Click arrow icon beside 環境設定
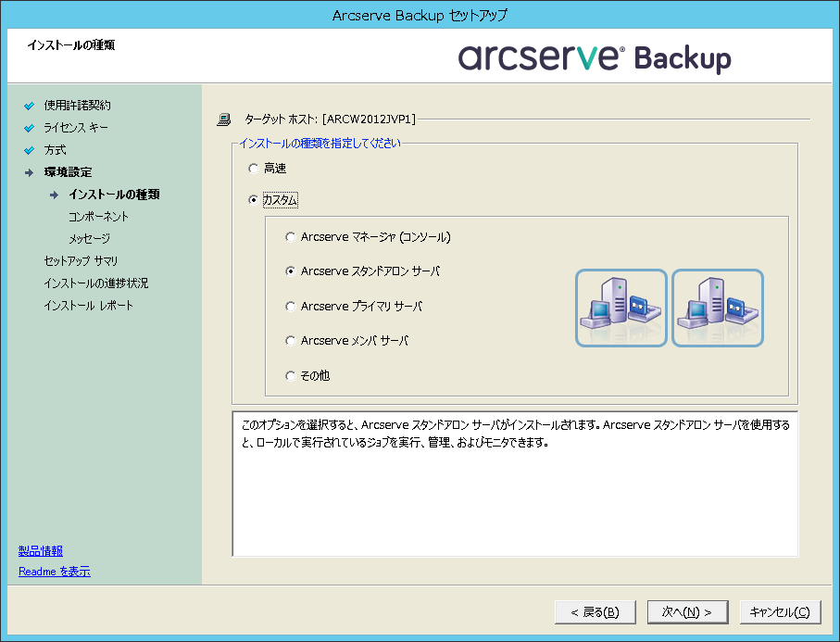The height and width of the screenshot is (642, 840). point(30,172)
